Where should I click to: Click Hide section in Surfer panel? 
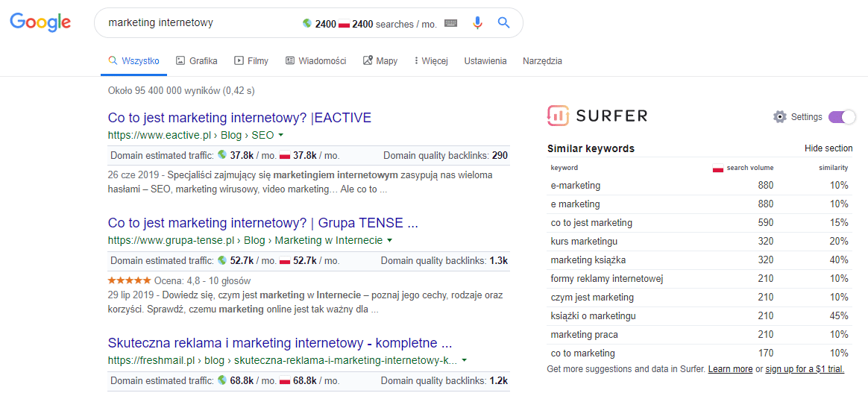point(828,148)
